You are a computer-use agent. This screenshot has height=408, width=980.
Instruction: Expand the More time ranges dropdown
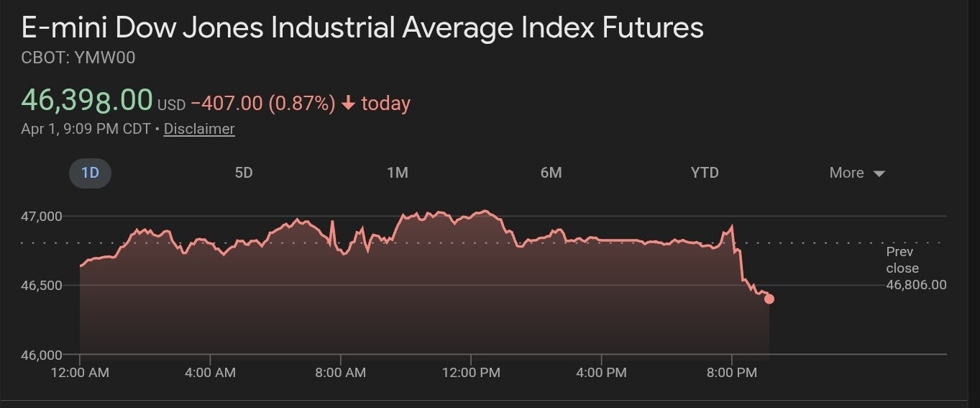(856, 173)
